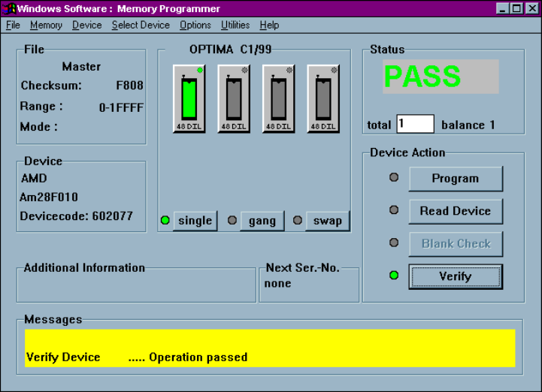The height and width of the screenshot is (392, 542).
Task: Click the LED indicator beside Read Device
Action: (x=394, y=211)
